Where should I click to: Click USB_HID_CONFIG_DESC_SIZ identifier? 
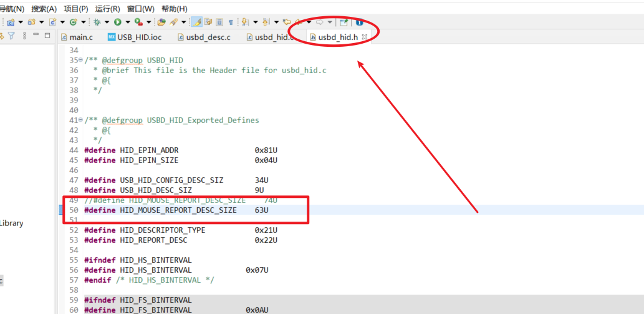171,180
